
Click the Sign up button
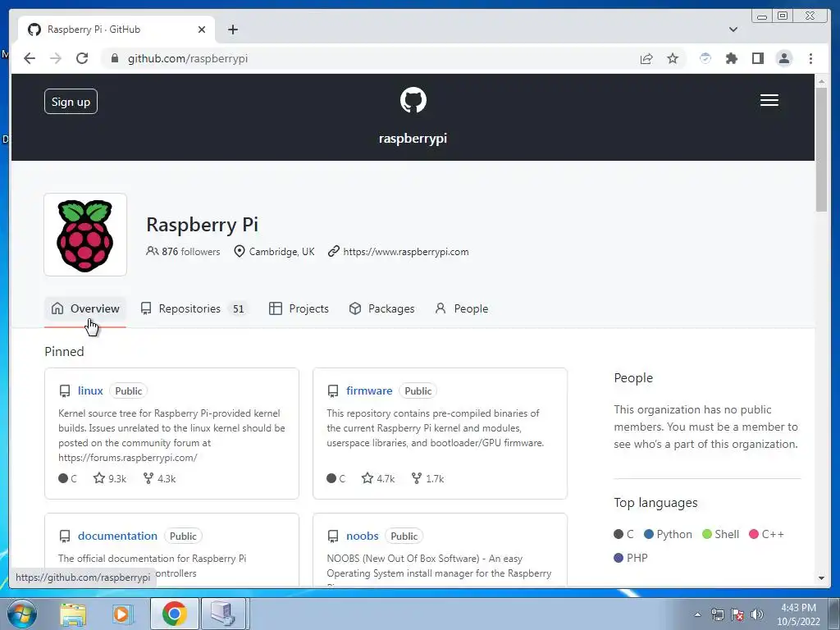(x=71, y=101)
